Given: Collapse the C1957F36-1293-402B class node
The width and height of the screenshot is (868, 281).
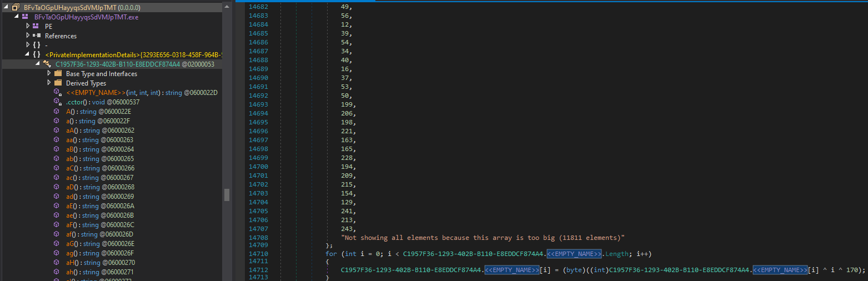Looking at the screenshot, I should [x=38, y=64].
